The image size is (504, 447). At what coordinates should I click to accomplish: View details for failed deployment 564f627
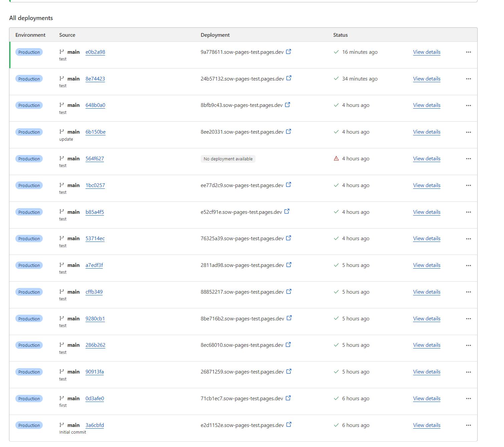427,159
